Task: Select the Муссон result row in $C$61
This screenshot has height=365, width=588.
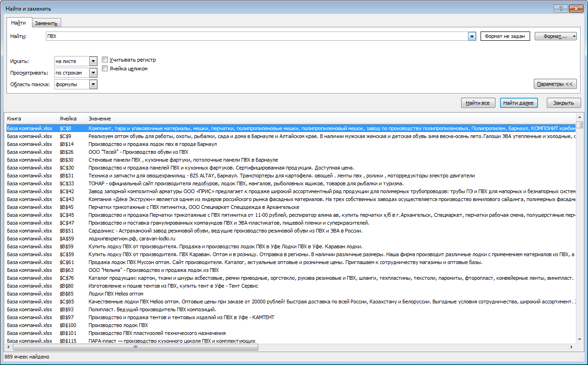Action: [x=291, y=262]
